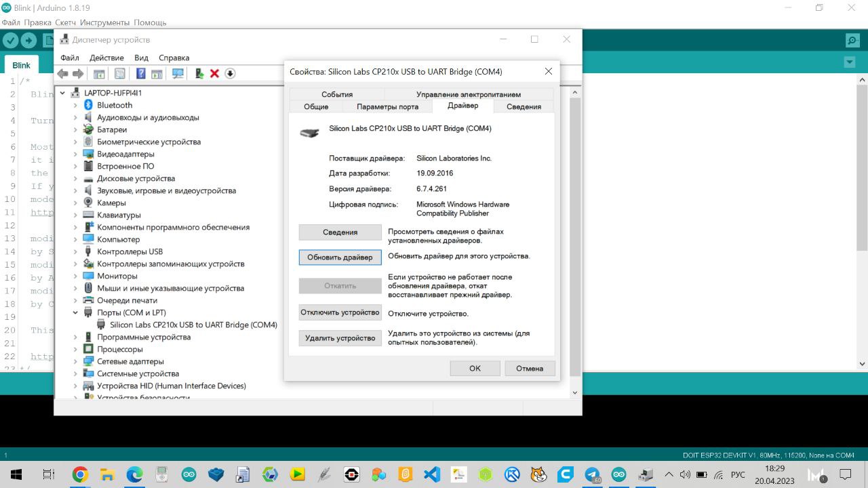Click the red X uninstall device toolbar icon
Image resolution: width=868 pixels, height=488 pixels.
point(214,73)
